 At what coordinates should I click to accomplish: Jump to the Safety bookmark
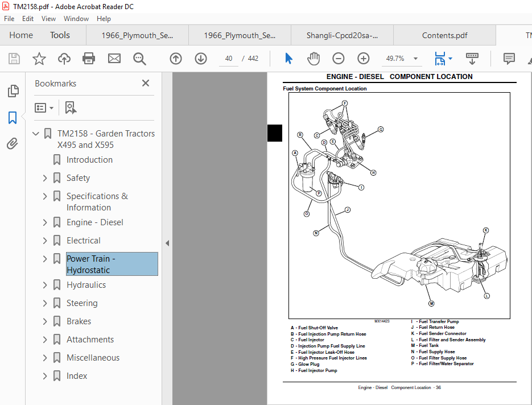pyautogui.click(x=78, y=178)
